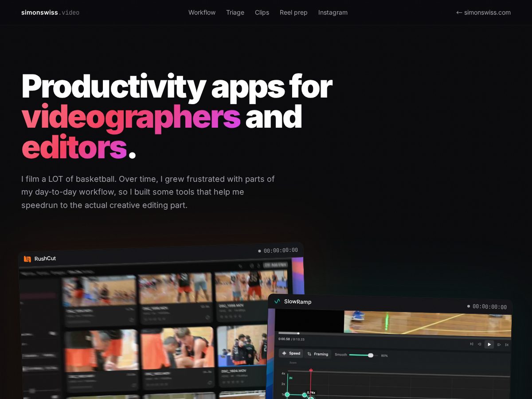Step back one frame in SlowRamp
The width and height of the screenshot is (532, 399).
tap(480, 344)
